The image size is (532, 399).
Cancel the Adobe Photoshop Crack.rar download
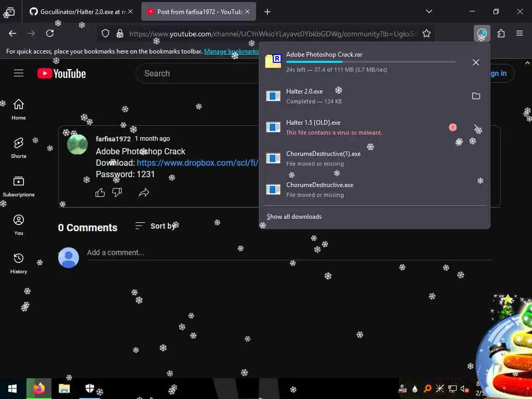(x=476, y=62)
